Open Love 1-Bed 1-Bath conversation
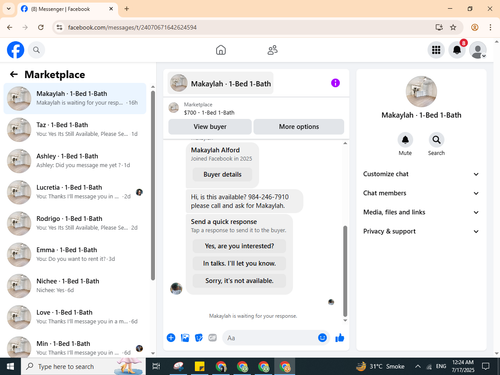Image resolution: width=500 pixels, height=375 pixels. (x=75, y=317)
